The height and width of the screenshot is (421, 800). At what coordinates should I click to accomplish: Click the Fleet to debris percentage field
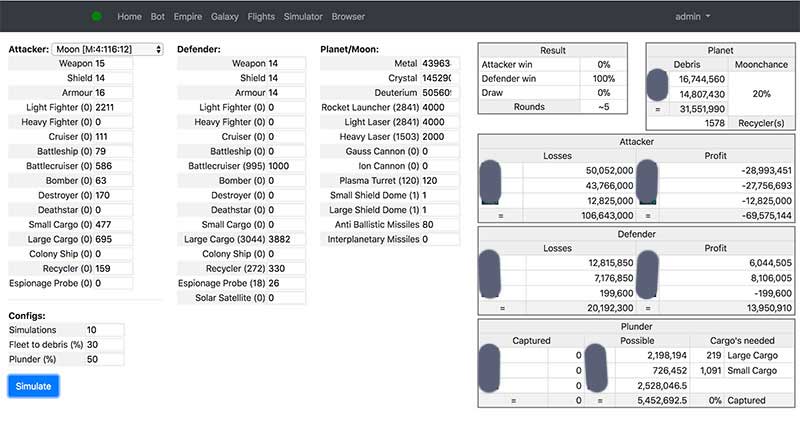pos(103,344)
